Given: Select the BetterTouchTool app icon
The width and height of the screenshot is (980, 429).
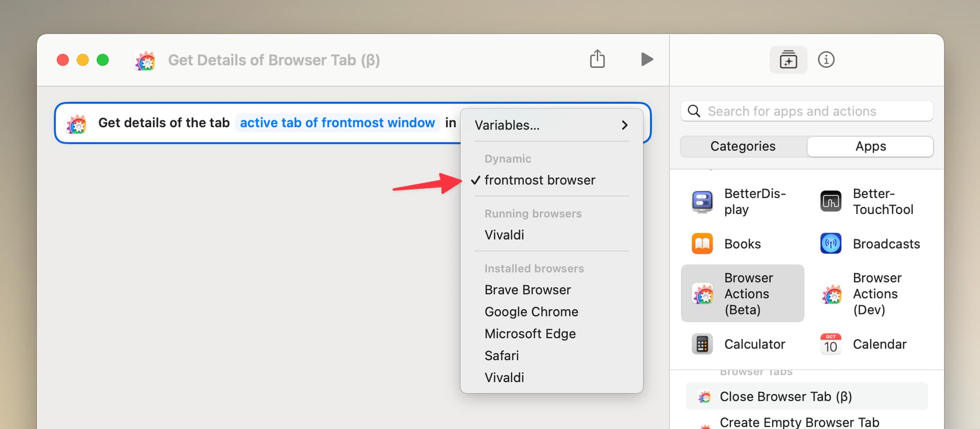Looking at the screenshot, I should point(830,202).
